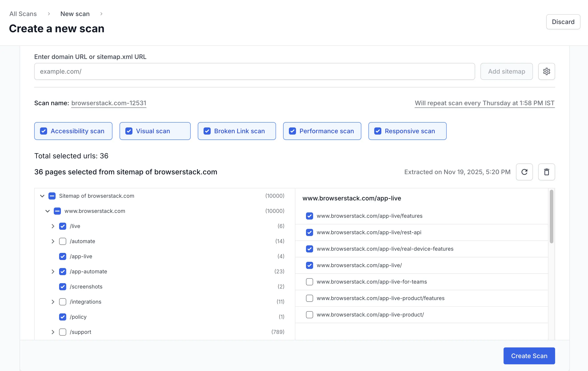Uncheck the /app-live page group
The image size is (588, 371).
click(x=63, y=256)
